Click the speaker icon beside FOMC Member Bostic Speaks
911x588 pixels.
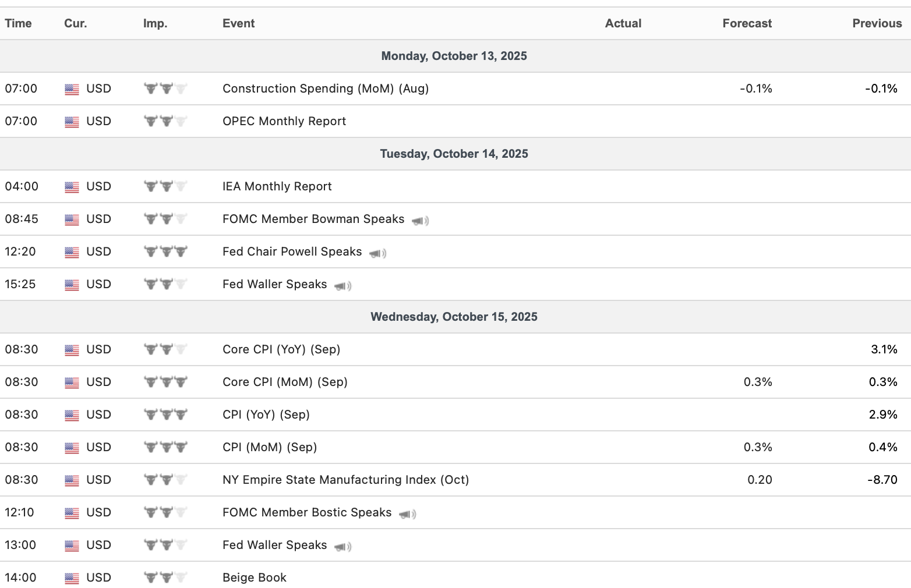pos(407,514)
